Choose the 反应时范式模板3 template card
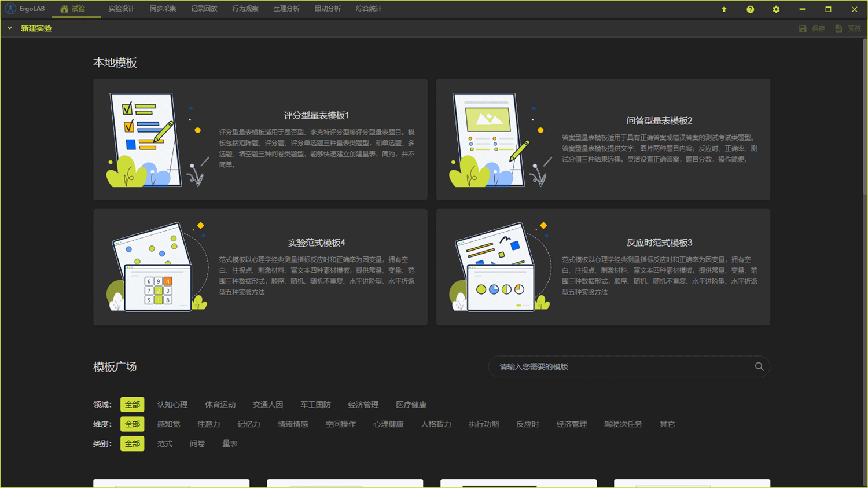This screenshot has height=488, width=868. click(603, 267)
